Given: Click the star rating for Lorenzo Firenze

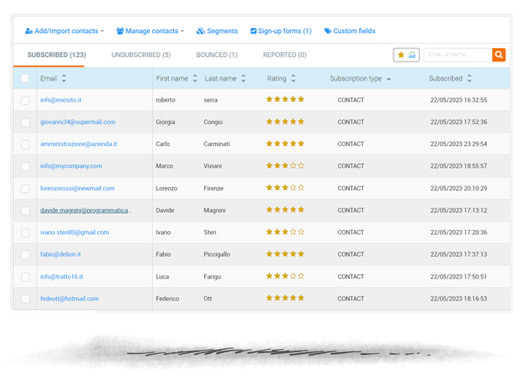Looking at the screenshot, I should click(285, 188).
